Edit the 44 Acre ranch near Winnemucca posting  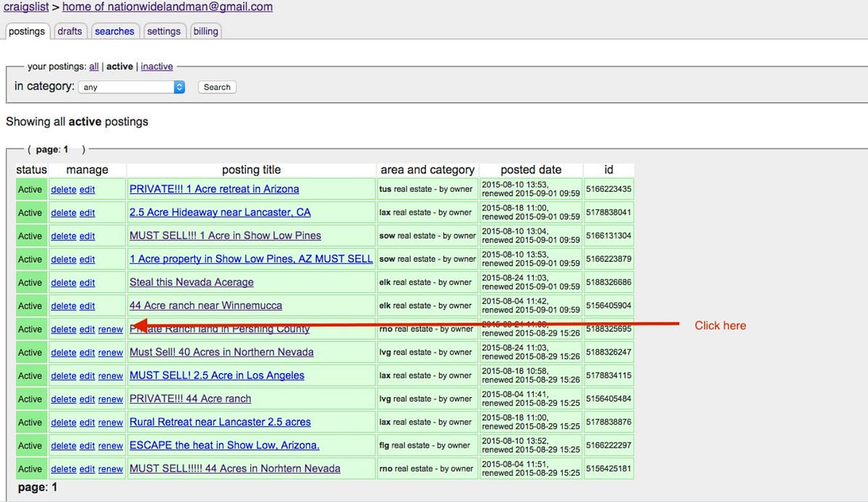click(x=87, y=306)
